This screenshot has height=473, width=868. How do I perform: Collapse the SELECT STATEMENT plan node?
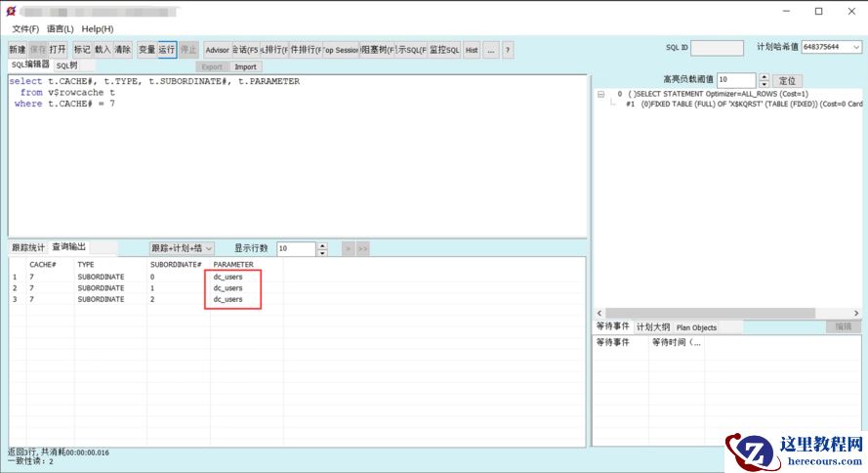tap(600, 94)
